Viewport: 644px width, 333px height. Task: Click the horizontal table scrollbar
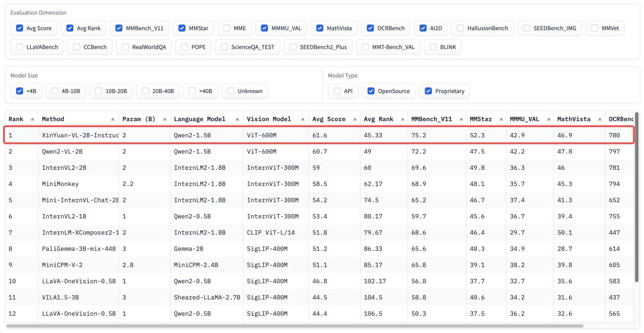click(295, 325)
